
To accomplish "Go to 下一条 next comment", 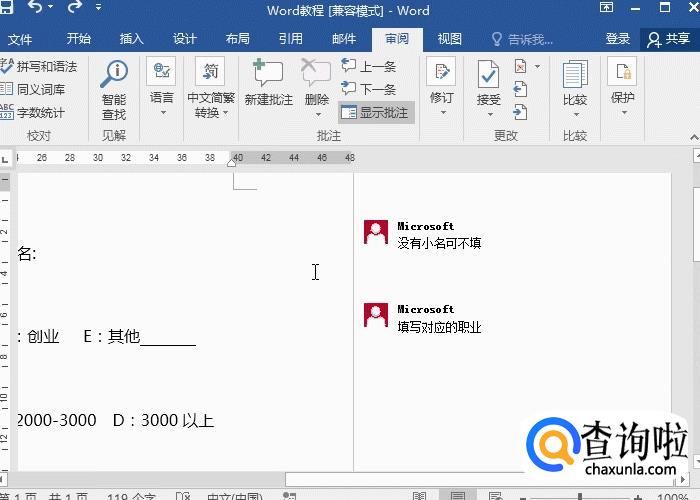I will click(x=369, y=89).
